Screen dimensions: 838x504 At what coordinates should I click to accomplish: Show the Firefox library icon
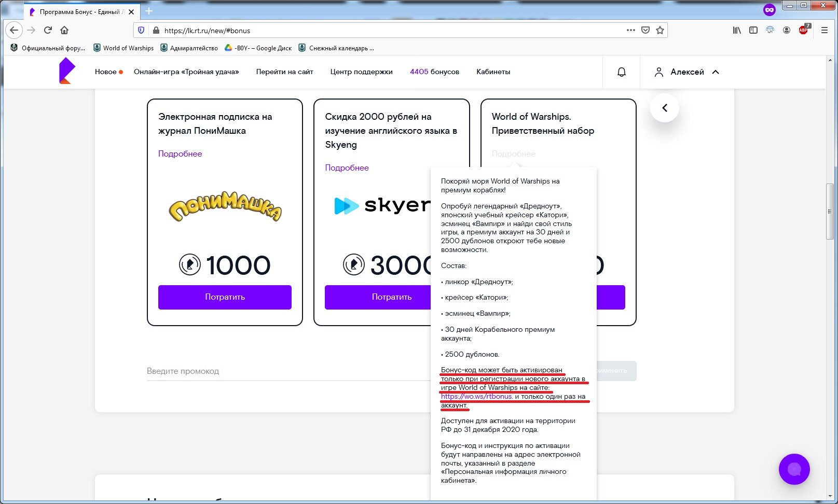[x=737, y=30]
